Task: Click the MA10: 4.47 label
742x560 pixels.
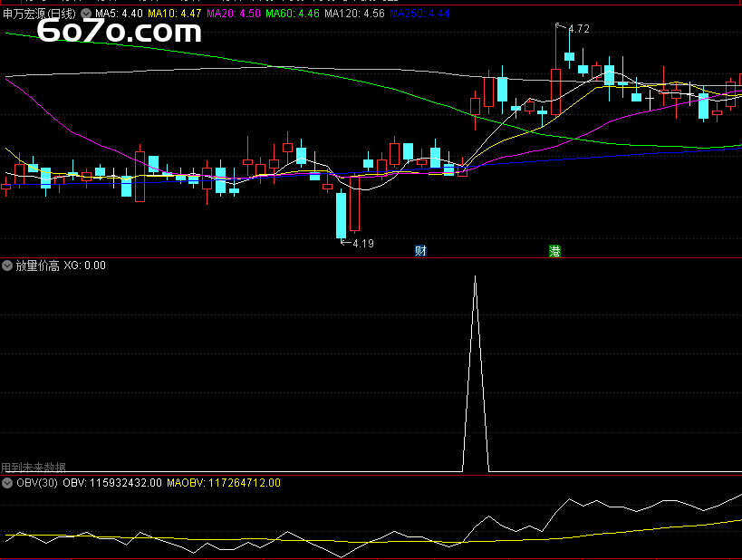Action: click(175, 14)
